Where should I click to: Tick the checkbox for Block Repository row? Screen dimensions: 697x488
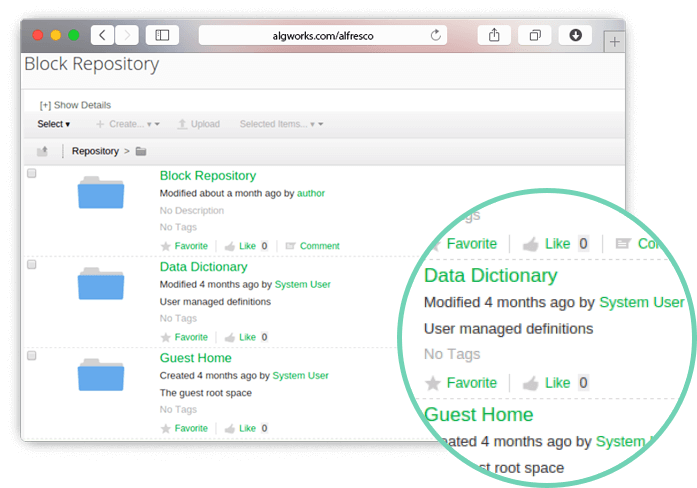[32, 173]
